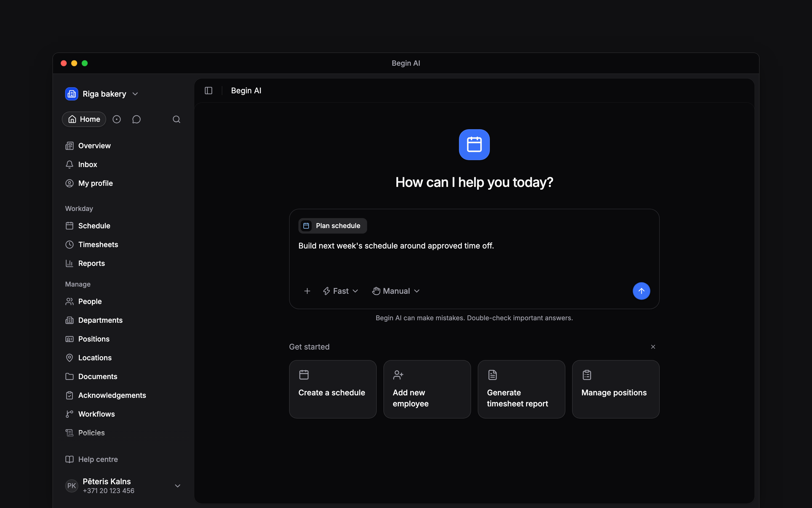Screen dimensions: 812x508
Task: Open Documents folder
Action: (91, 377)
